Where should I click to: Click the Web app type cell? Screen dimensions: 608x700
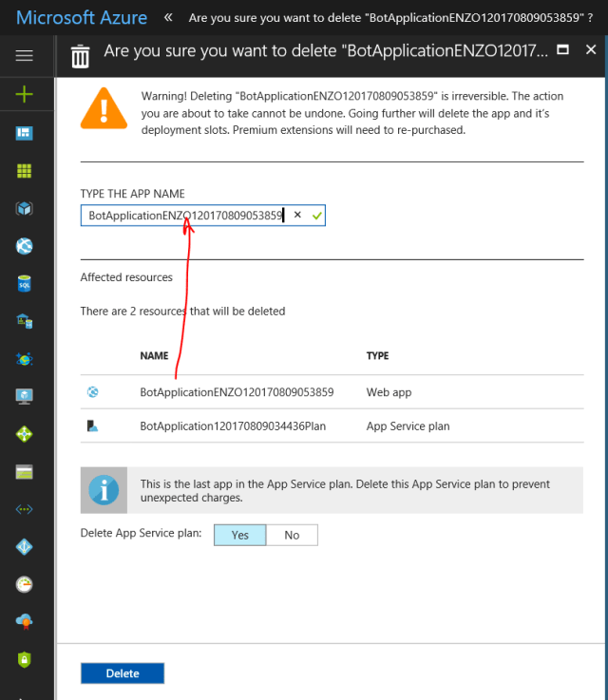[389, 392]
